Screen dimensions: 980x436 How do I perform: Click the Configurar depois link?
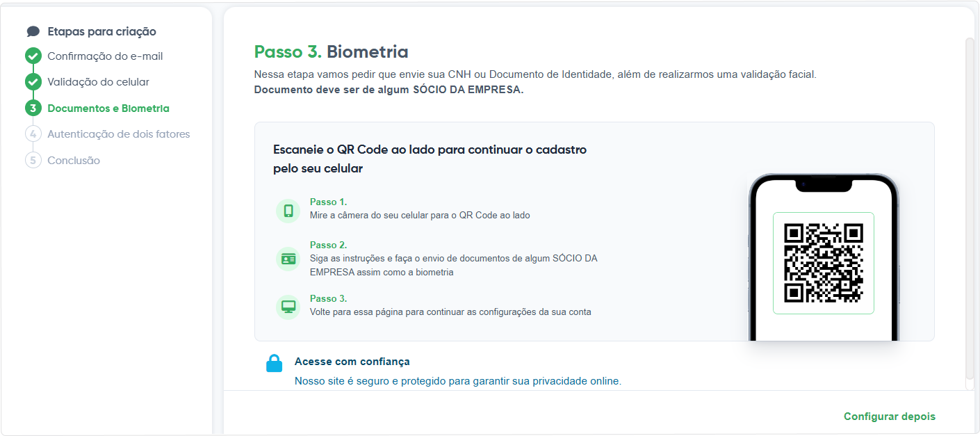coord(890,417)
